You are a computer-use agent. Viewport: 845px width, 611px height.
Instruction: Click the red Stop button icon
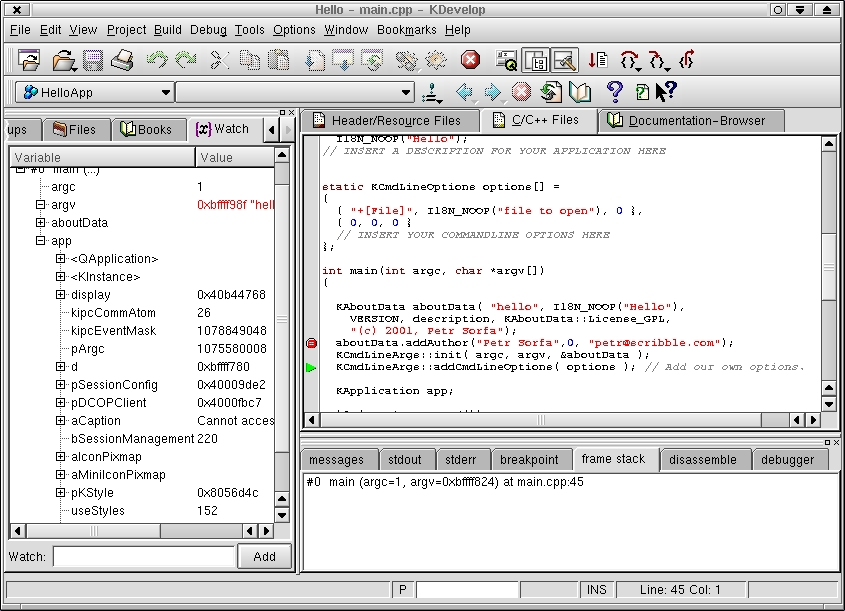click(x=470, y=60)
